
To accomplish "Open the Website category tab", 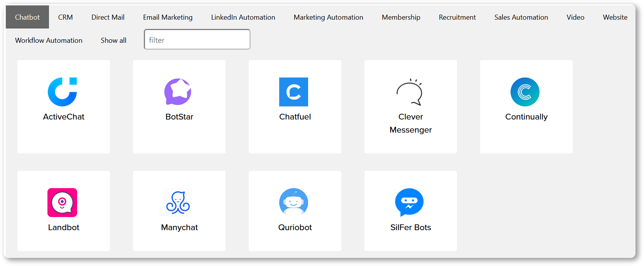I will [615, 17].
